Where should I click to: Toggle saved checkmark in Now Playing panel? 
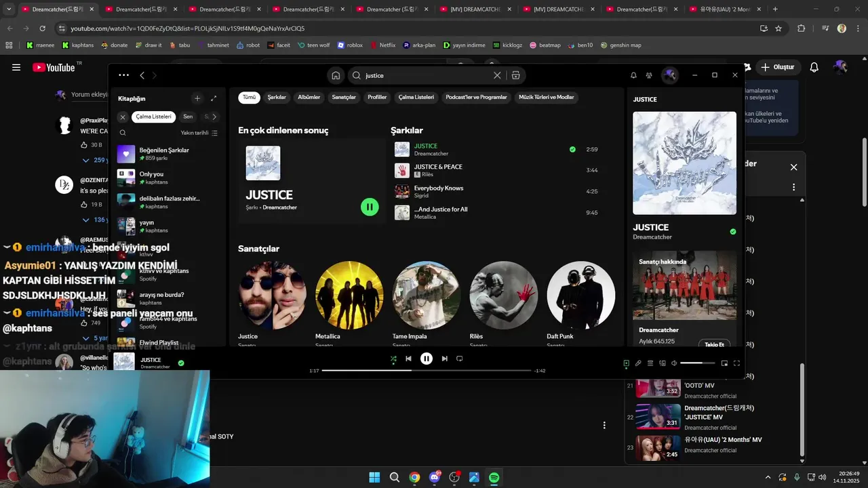733,232
